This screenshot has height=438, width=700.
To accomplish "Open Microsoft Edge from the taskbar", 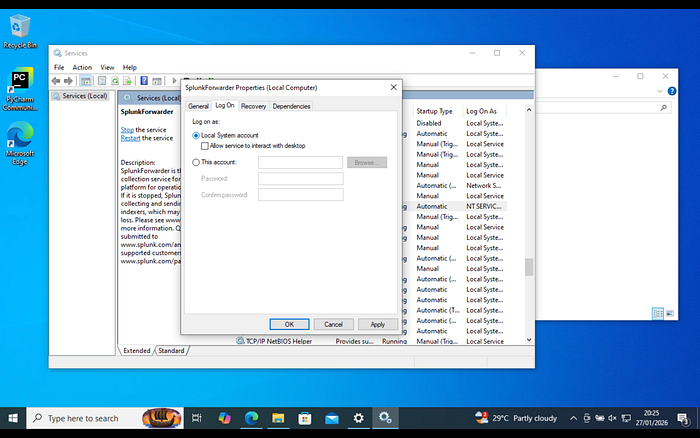I will click(251, 418).
